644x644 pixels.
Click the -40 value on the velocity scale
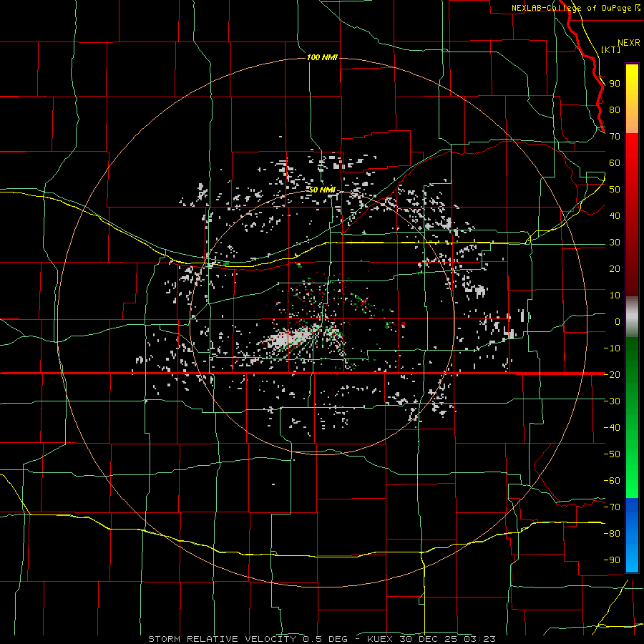coord(612,428)
